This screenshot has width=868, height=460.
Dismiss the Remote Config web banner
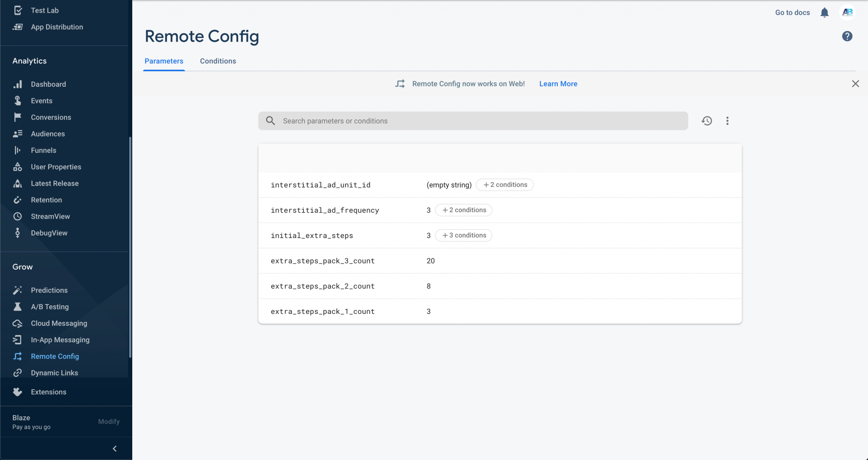(855, 84)
